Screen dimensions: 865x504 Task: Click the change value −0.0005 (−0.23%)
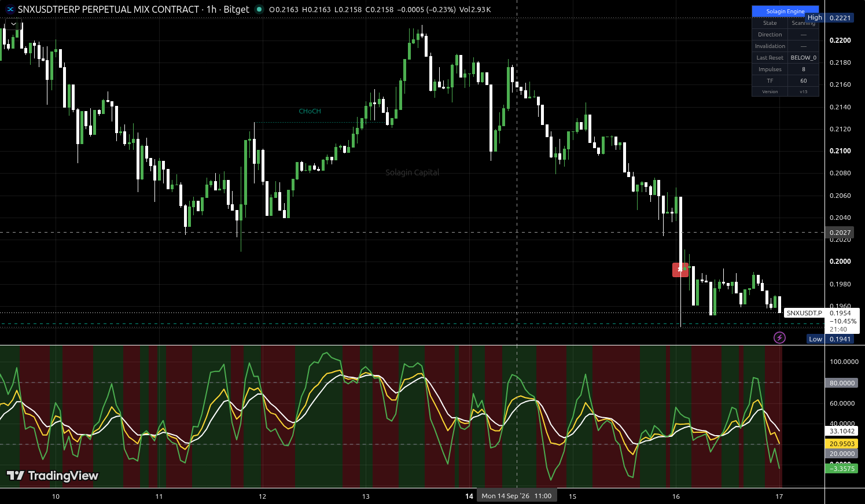tap(426, 9)
